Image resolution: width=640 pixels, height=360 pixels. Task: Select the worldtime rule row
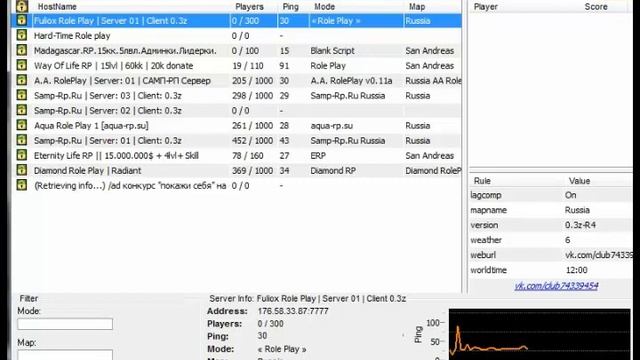pyautogui.click(x=551, y=270)
